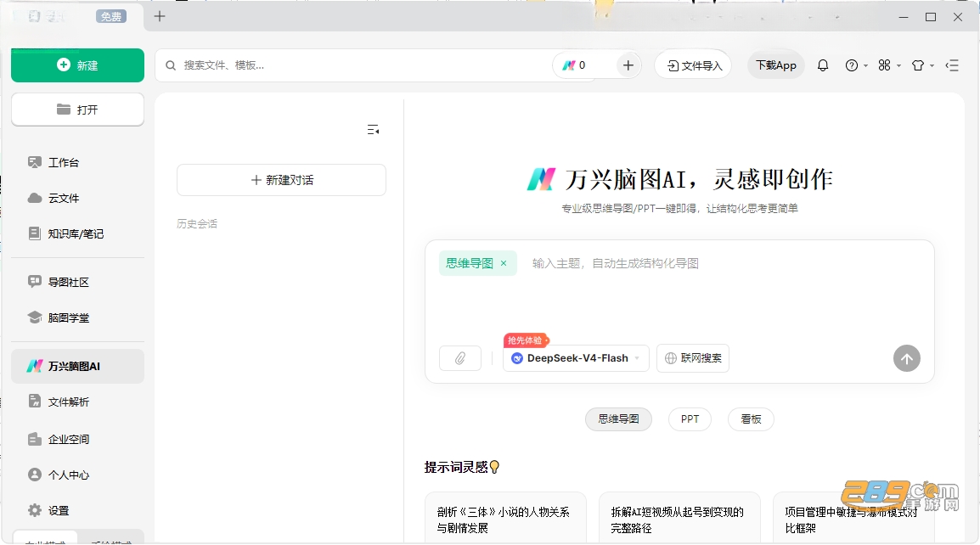This screenshot has height=545, width=980.
Task: Choose the 项目管理 prompt inspiration card
Action: pos(853,518)
